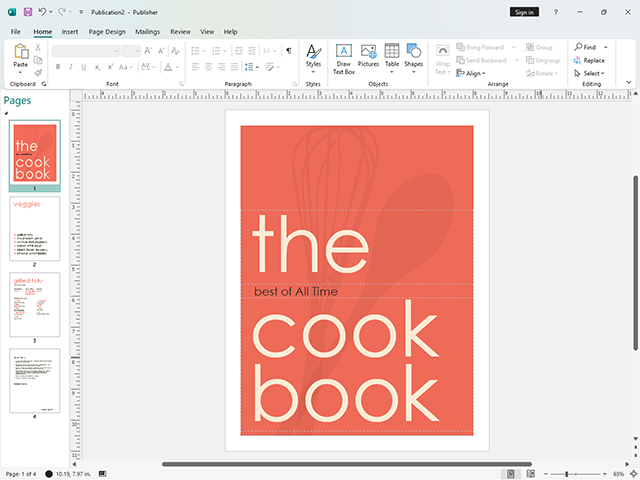Click the Show Whole Page icon
The height and width of the screenshot is (480, 640).
tap(633, 474)
